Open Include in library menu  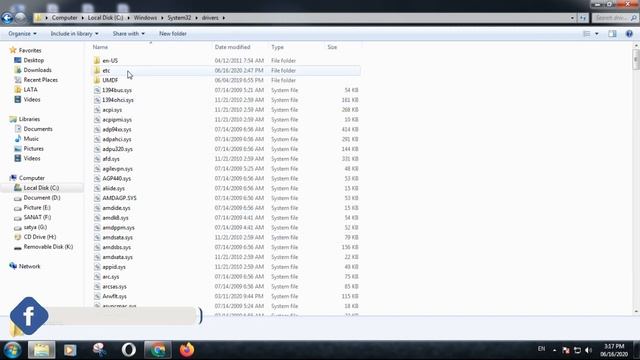[74, 33]
